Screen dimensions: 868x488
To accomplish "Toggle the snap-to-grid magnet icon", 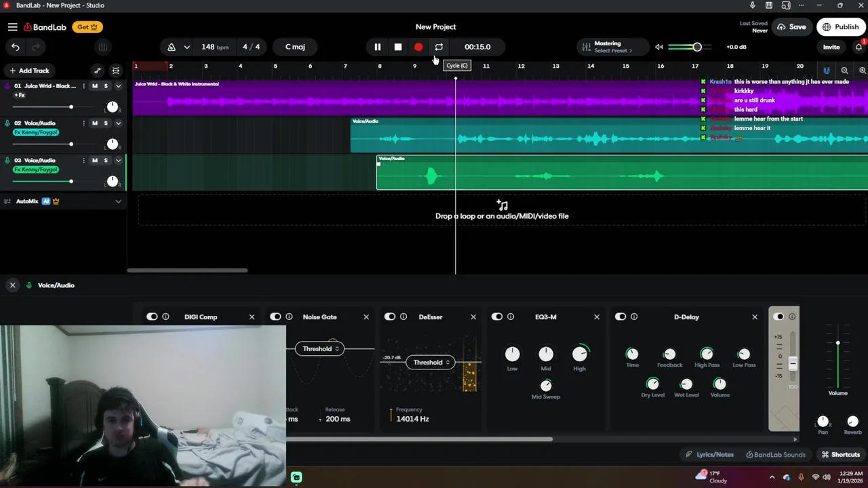I will coord(826,70).
